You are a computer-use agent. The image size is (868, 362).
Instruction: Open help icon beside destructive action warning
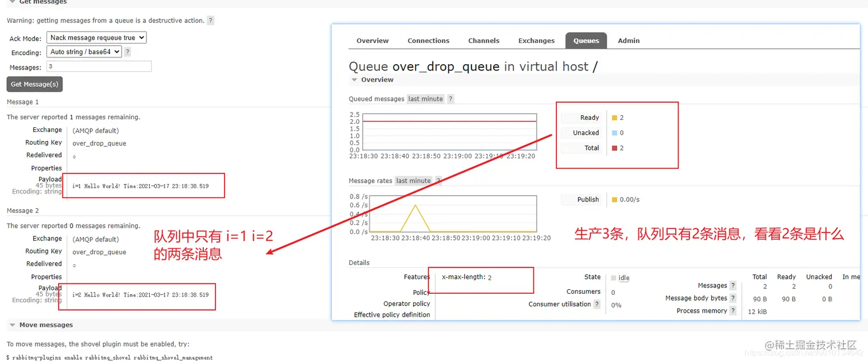coord(211,21)
